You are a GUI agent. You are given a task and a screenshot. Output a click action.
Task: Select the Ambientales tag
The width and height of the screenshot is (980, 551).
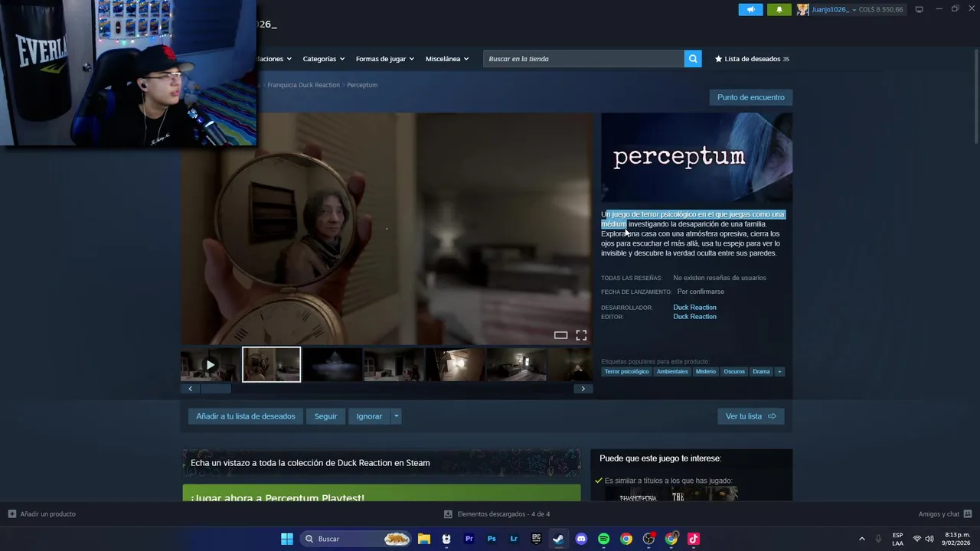tap(672, 371)
